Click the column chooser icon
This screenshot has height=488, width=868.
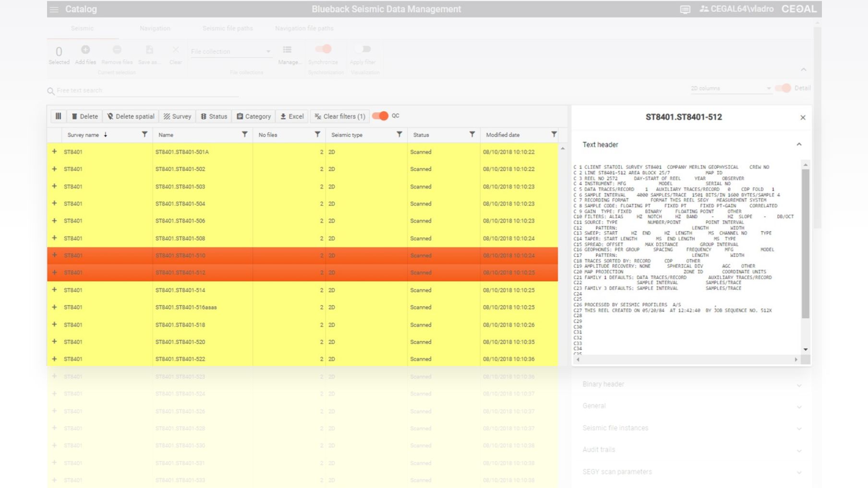pyautogui.click(x=58, y=116)
